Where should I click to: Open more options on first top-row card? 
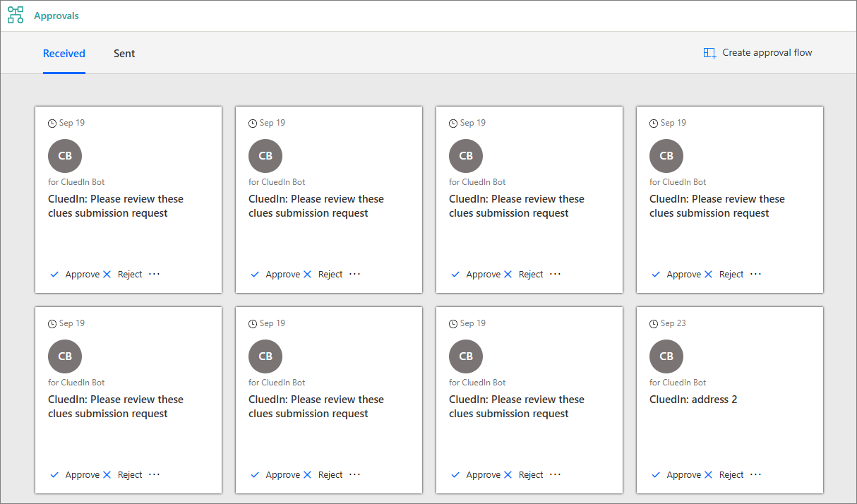tap(155, 274)
